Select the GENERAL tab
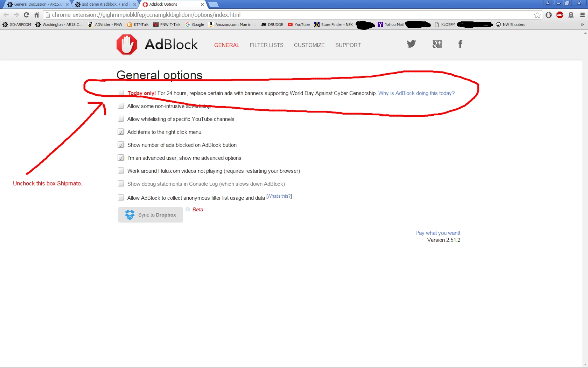588x368 pixels. coord(227,45)
